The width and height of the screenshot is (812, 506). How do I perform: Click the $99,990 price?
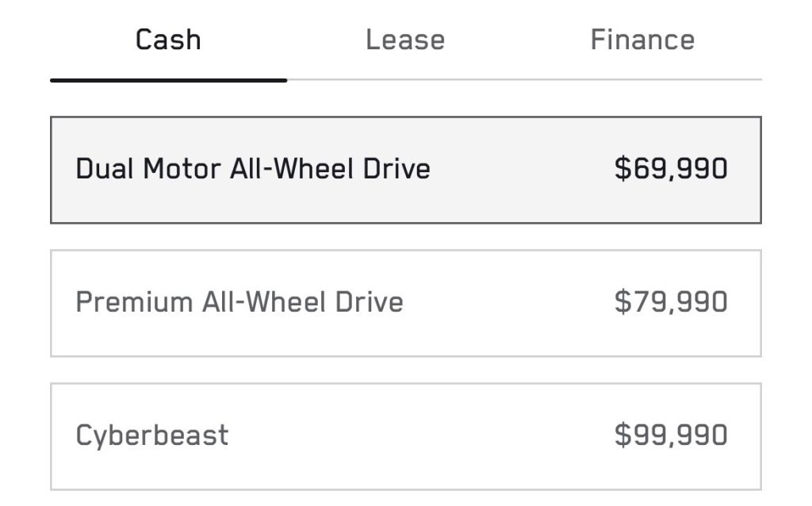pyautogui.click(x=671, y=435)
